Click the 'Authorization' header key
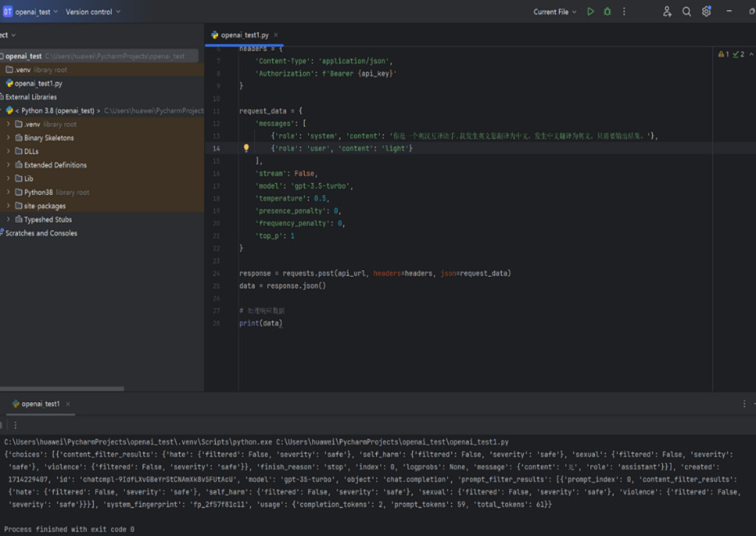756x536 pixels. pos(285,74)
